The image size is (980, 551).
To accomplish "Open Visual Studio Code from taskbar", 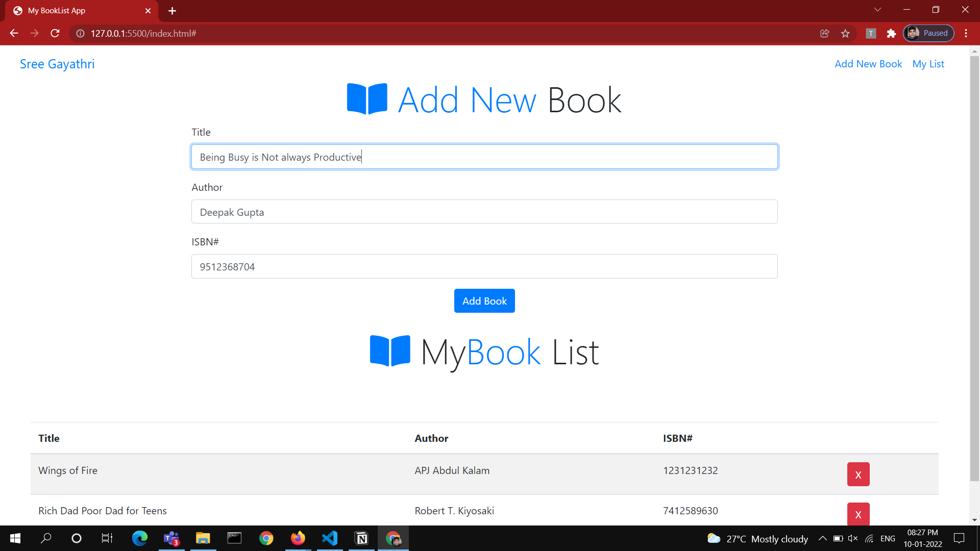I will point(330,538).
